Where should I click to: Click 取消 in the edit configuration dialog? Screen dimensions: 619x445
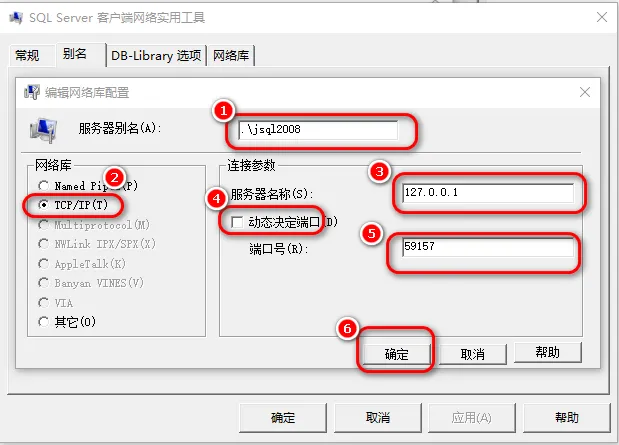pos(473,354)
